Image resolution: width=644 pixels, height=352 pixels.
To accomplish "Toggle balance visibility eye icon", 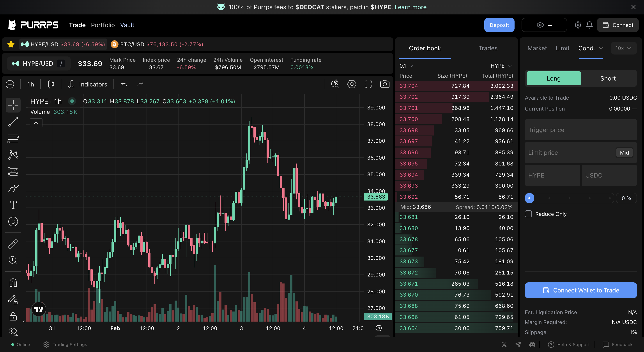I will click(x=540, y=25).
